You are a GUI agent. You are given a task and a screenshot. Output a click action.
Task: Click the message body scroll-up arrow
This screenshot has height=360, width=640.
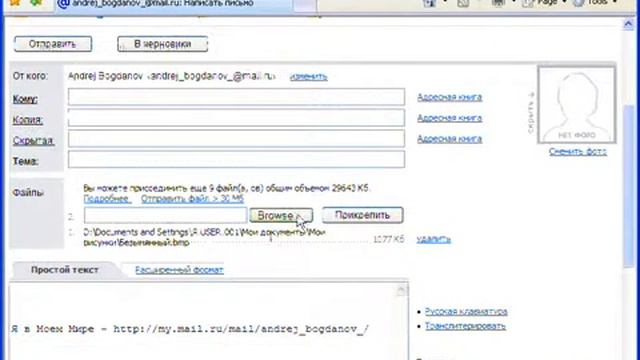tap(401, 290)
